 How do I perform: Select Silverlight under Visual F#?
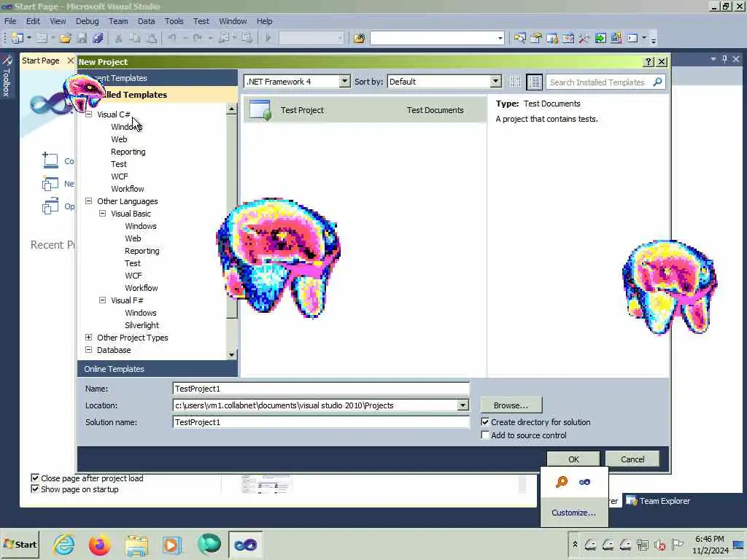[x=142, y=324]
